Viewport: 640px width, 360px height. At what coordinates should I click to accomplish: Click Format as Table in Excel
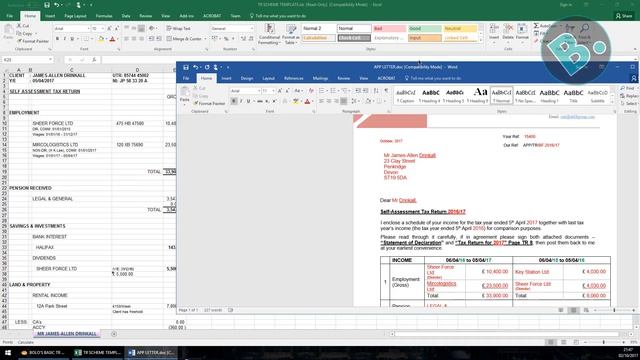click(x=291, y=33)
